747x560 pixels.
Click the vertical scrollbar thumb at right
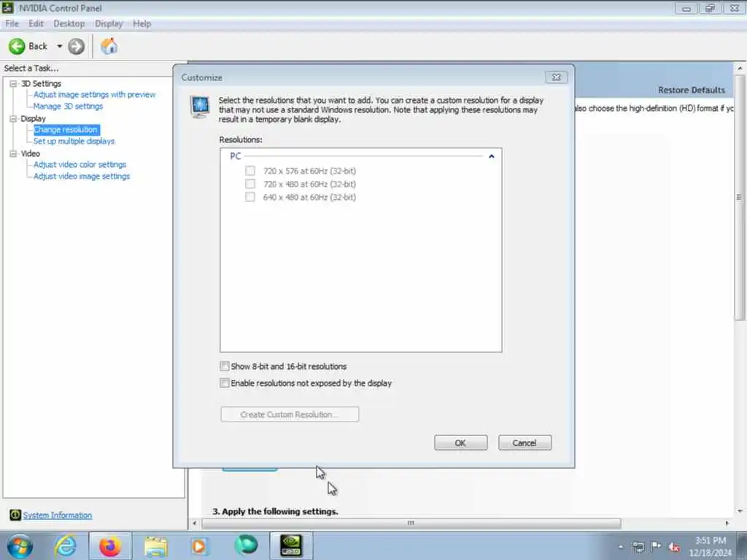[739, 197]
